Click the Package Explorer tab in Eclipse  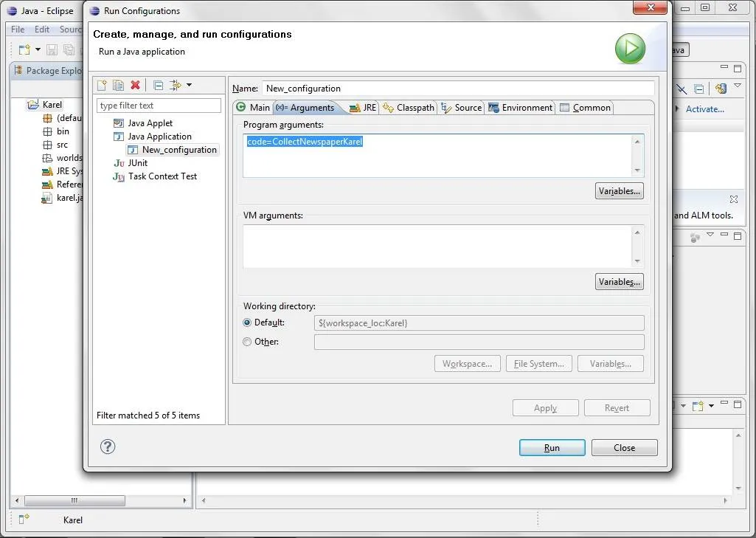pos(48,70)
